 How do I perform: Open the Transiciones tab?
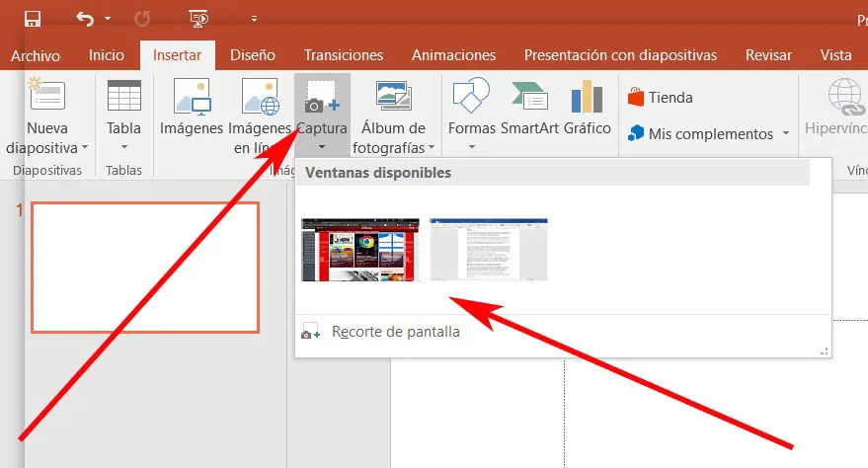(x=344, y=55)
